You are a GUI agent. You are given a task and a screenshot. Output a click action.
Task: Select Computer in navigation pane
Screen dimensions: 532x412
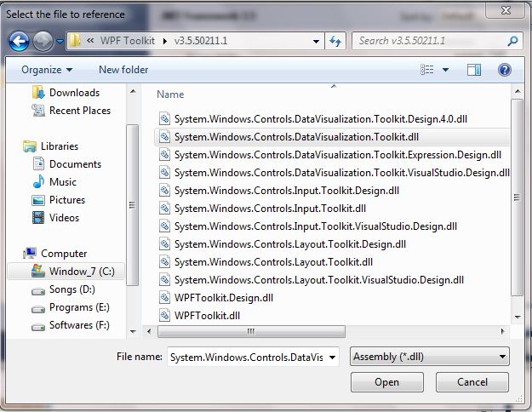[x=55, y=253]
